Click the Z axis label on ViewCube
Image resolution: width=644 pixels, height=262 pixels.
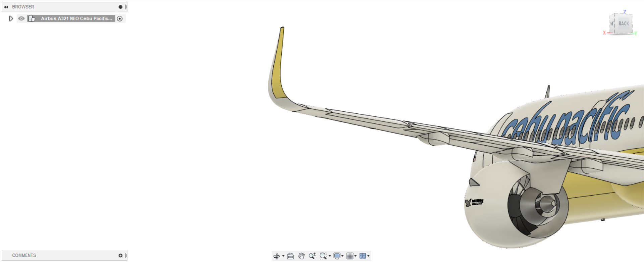pos(625,12)
